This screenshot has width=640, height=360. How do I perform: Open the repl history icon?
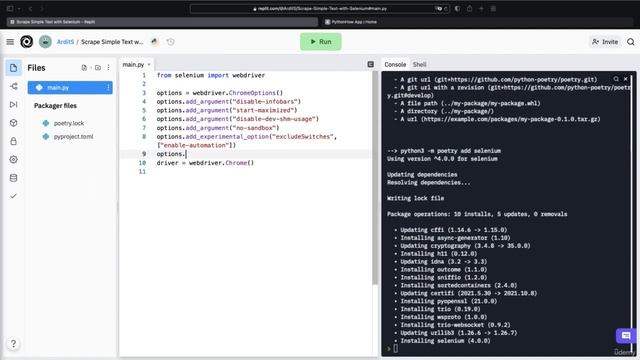171,42
